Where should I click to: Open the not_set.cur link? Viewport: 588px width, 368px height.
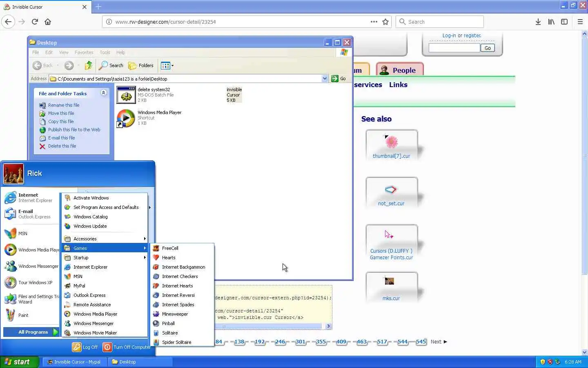click(x=391, y=203)
